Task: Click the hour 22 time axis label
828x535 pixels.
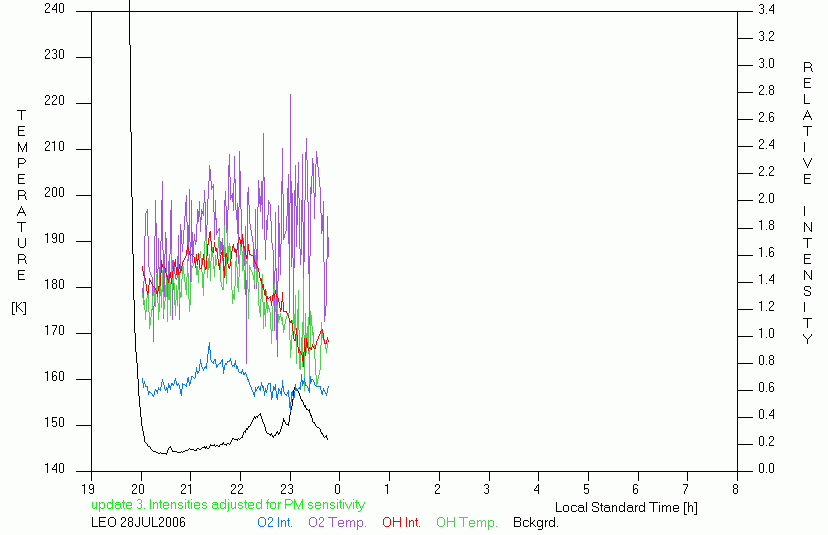Action: click(238, 489)
